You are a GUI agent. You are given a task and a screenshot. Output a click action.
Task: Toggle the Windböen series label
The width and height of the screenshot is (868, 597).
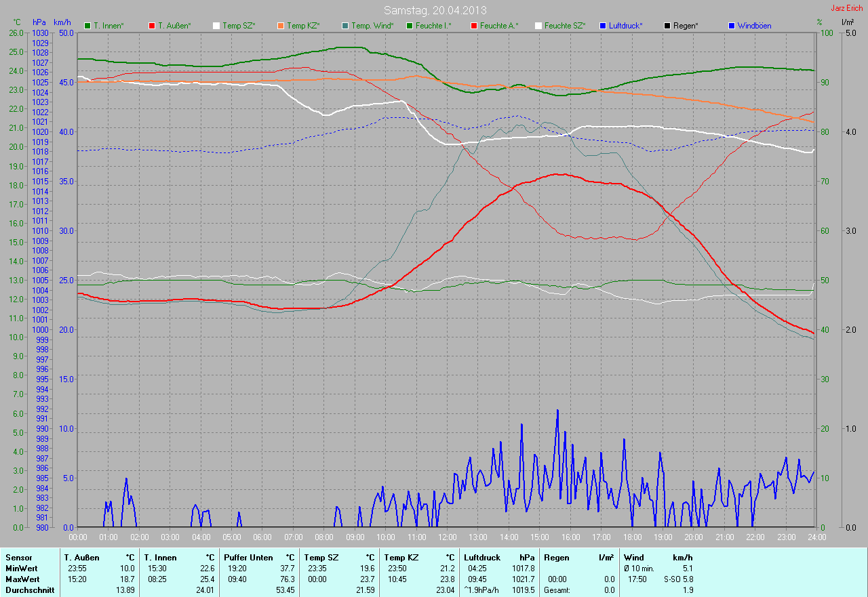754,26
